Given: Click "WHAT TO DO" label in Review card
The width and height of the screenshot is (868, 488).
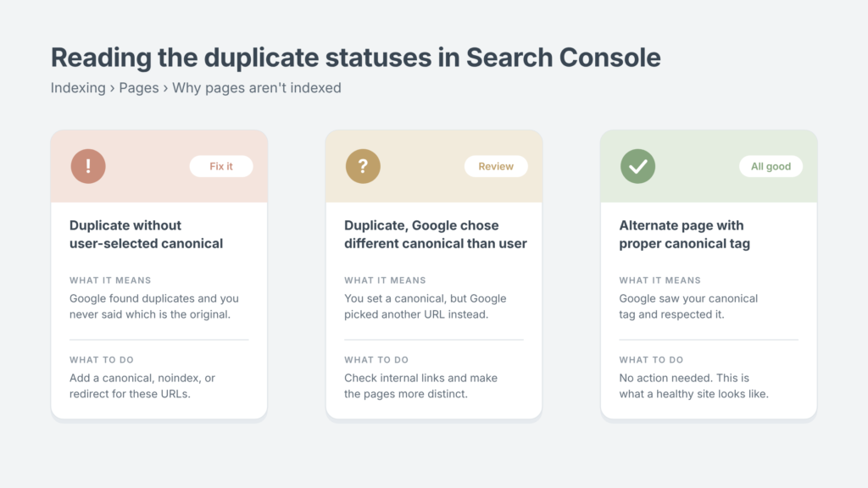Looking at the screenshot, I should tap(376, 359).
